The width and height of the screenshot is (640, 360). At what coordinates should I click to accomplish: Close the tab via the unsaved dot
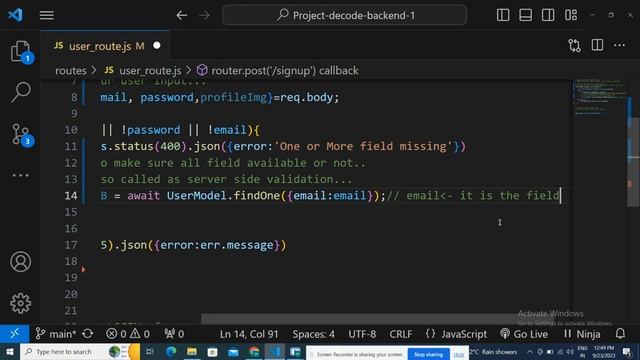point(157,46)
